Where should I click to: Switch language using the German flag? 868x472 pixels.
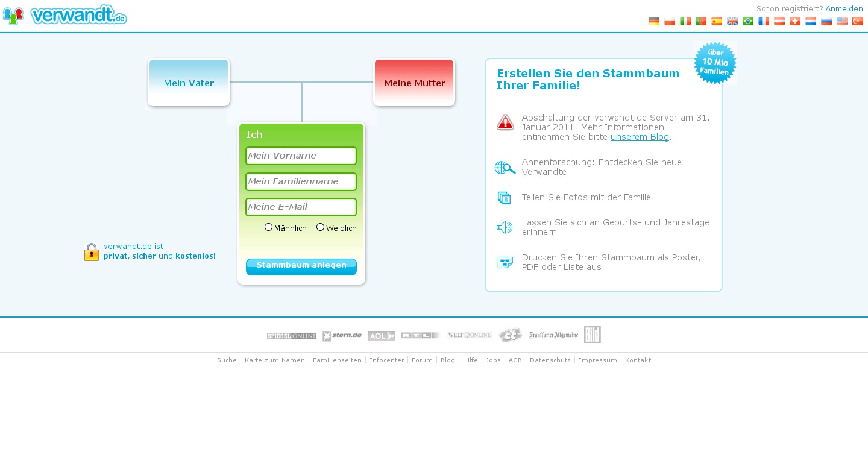pos(654,21)
